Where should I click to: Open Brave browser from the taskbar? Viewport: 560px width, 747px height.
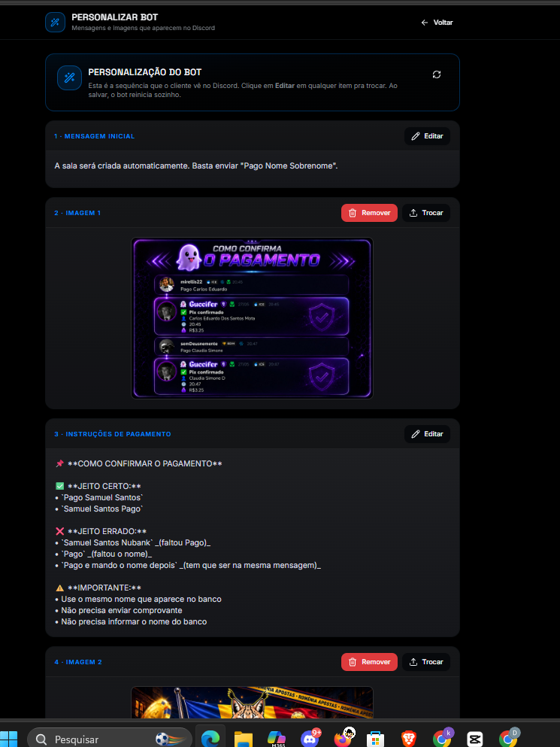[408, 739]
